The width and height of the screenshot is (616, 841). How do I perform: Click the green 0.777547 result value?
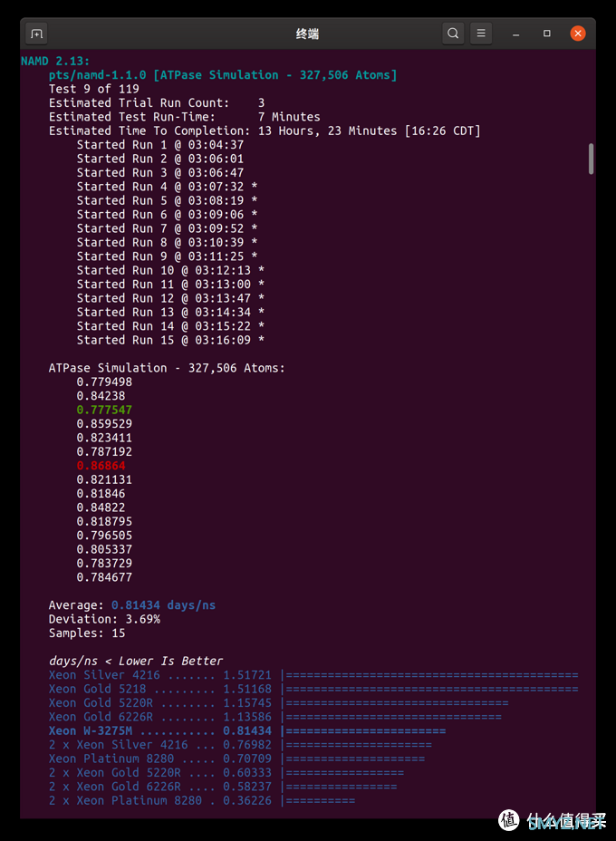pos(104,410)
